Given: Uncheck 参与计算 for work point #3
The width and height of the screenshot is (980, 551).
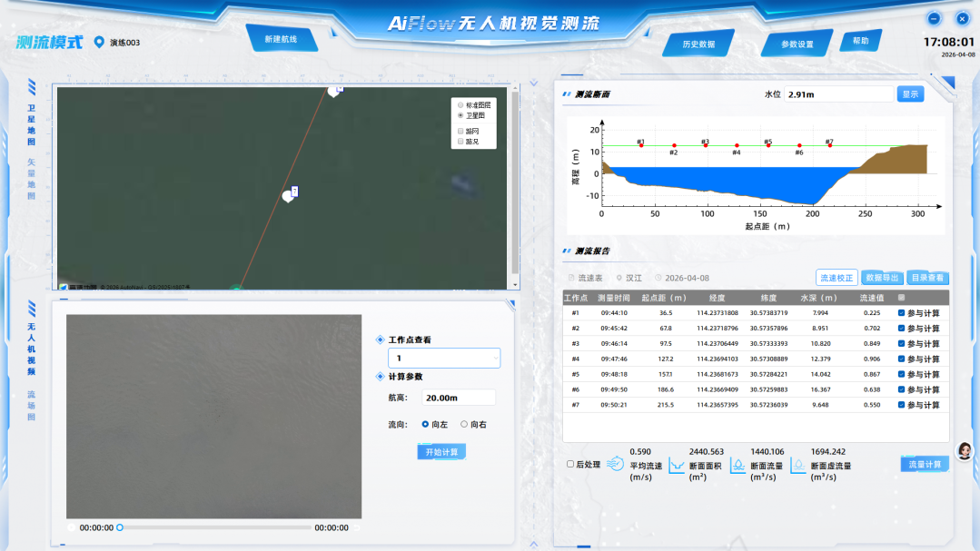Looking at the screenshot, I should 901,344.
